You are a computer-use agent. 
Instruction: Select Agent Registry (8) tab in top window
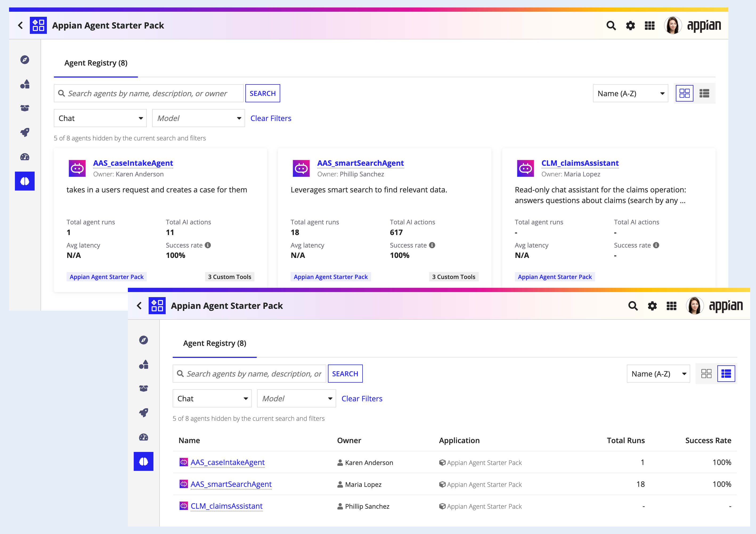click(96, 63)
